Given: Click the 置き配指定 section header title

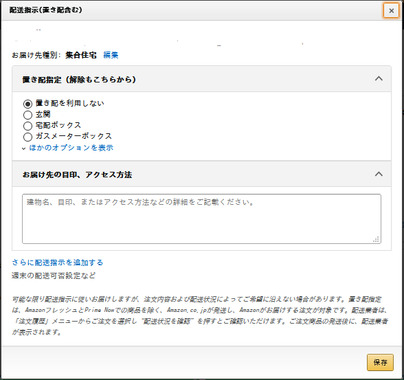Looking at the screenshot, I should pyautogui.click(x=79, y=80).
